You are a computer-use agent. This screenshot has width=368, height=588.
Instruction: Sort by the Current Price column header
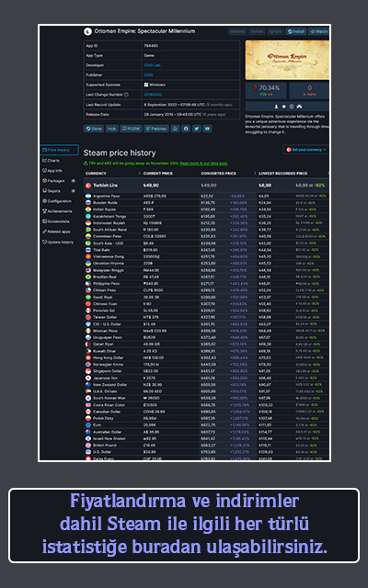click(x=157, y=174)
